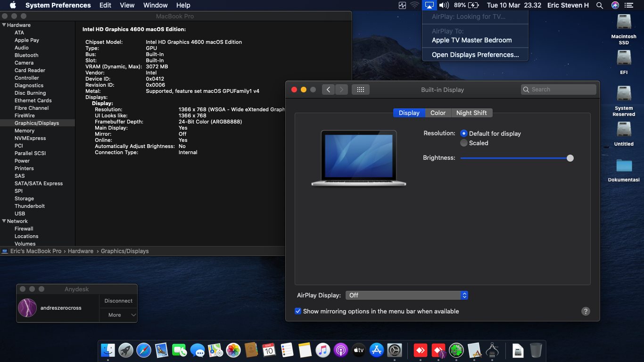
Task: Open Calendar from the Dock
Action: 269,350
